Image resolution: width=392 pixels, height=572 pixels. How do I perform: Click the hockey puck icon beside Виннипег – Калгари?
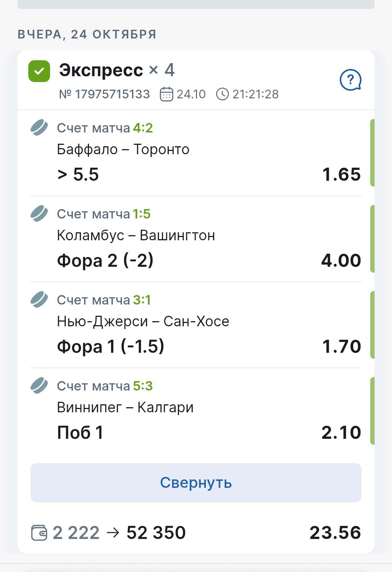coord(39,385)
